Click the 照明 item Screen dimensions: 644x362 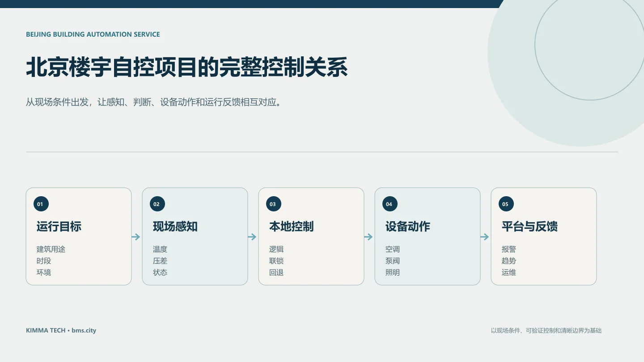[x=393, y=273]
